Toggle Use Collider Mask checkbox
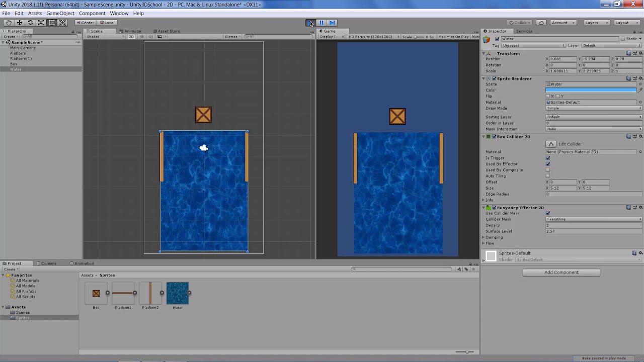 coord(548,213)
